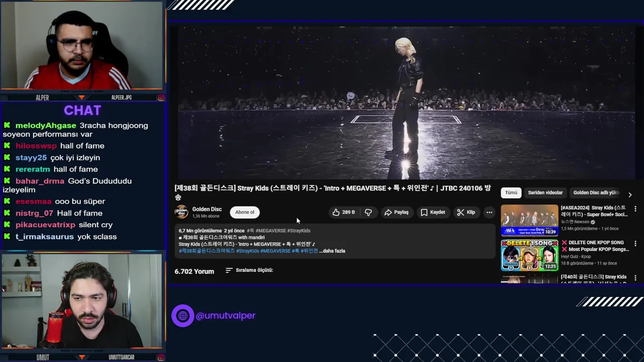Click melodyAhgase's Kick badge in chat
Image resolution: width=644 pixels, height=362 pixels.
[7, 125]
